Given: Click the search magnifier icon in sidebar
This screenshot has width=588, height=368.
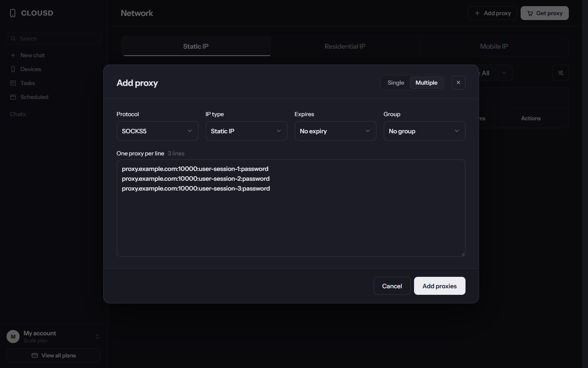Looking at the screenshot, I should pos(13,38).
